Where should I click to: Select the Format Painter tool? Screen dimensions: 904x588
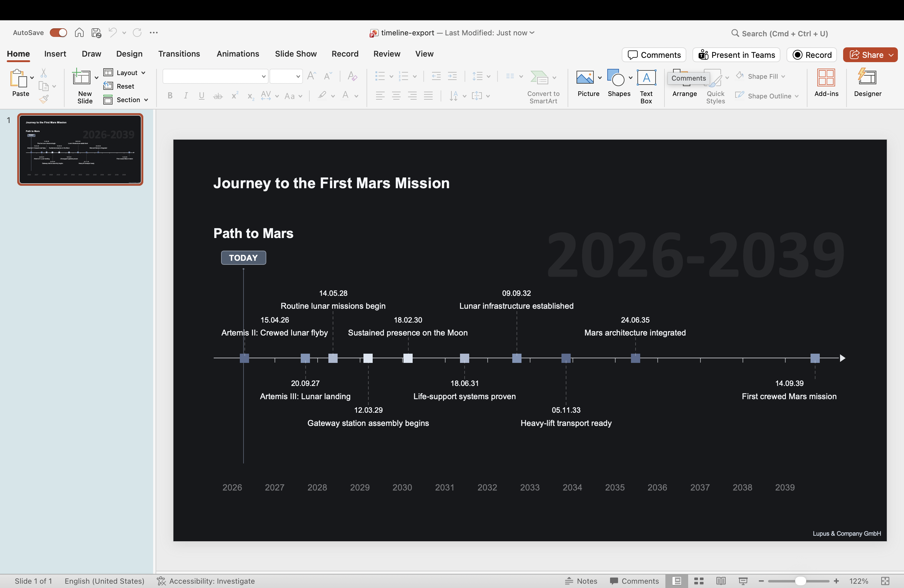click(x=45, y=99)
